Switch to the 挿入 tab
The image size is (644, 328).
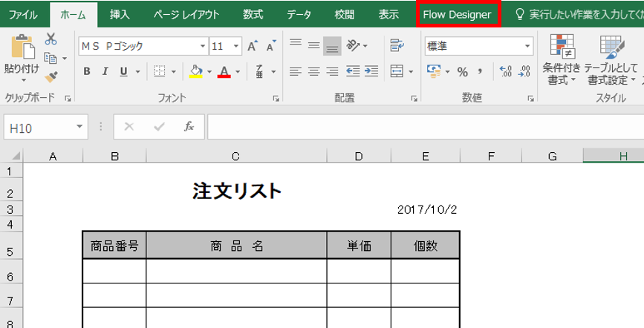click(x=120, y=15)
